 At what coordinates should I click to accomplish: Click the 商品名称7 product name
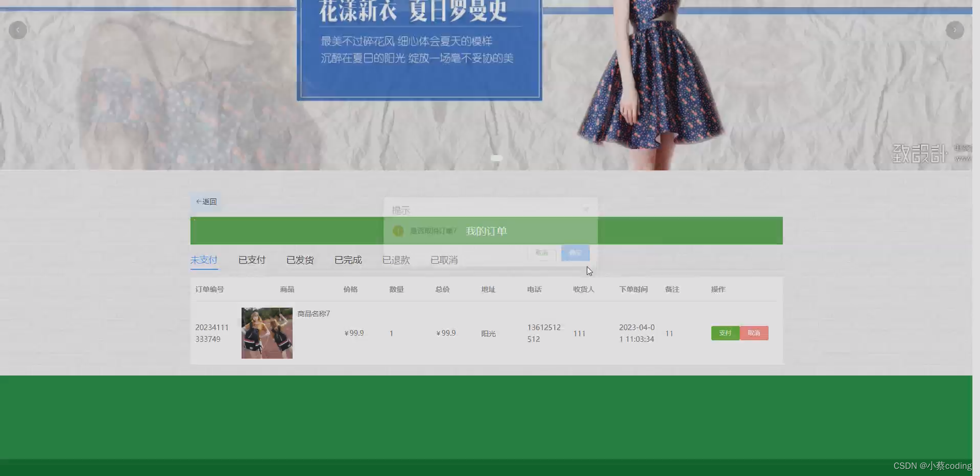(314, 314)
